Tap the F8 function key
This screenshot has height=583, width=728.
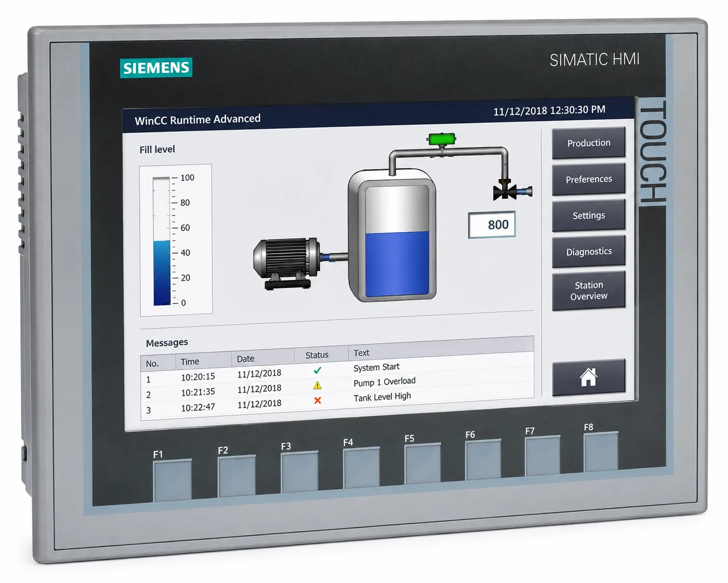pyautogui.click(x=601, y=452)
